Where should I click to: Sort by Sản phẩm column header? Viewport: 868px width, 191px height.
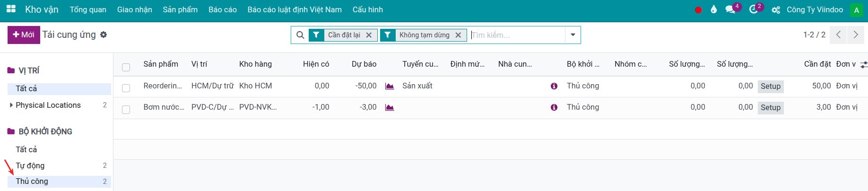pyautogui.click(x=161, y=64)
